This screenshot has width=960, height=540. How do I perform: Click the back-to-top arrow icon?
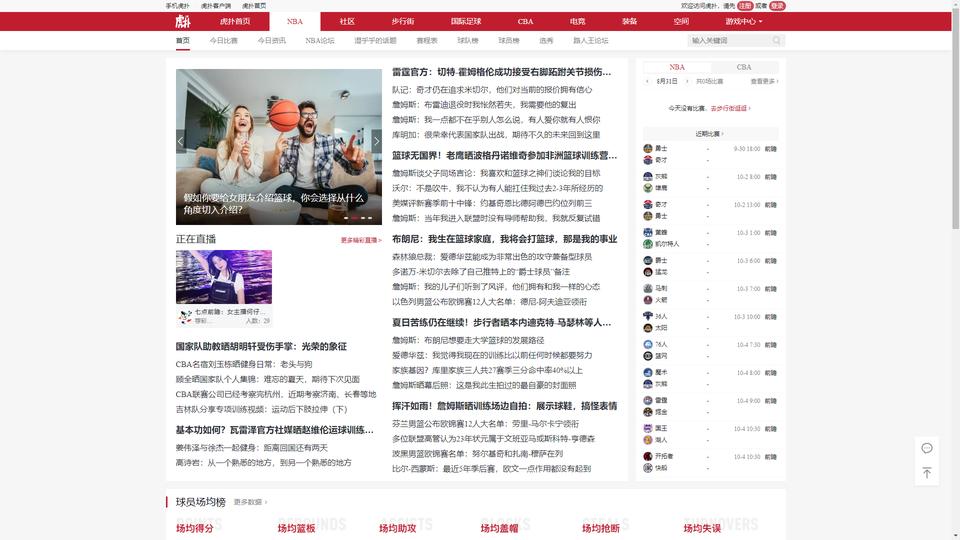[927, 473]
